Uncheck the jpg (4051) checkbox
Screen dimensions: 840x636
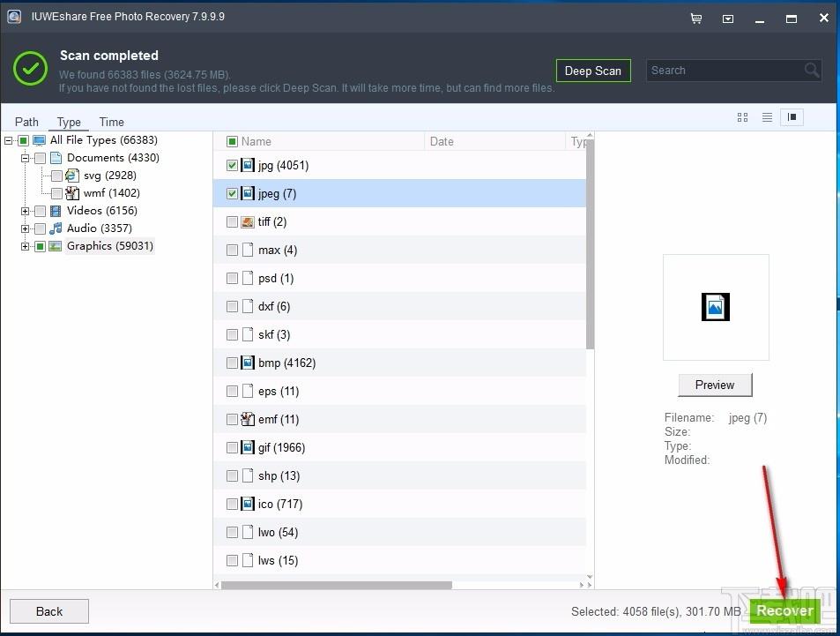[232, 165]
